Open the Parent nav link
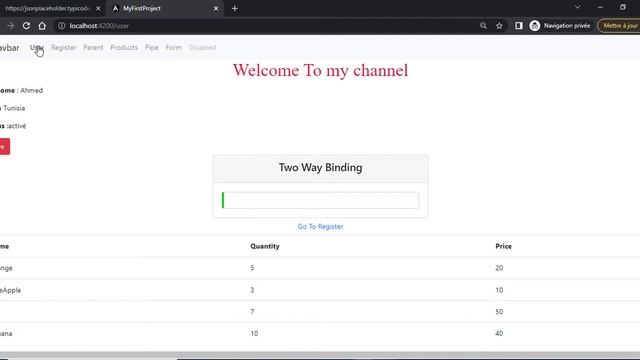The width and height of the screenshot is (640, 360). [x=93, y=47]
